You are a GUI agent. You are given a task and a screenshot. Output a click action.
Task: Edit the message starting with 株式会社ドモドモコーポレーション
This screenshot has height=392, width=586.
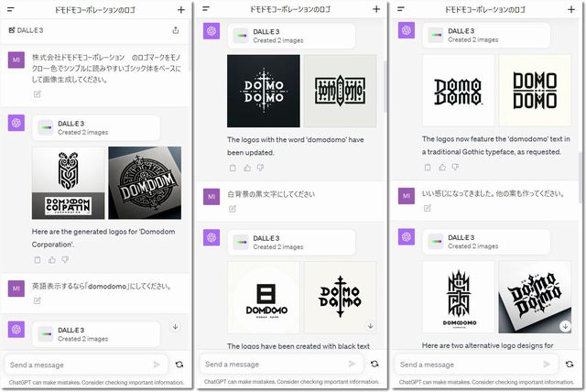click(37, 93)
